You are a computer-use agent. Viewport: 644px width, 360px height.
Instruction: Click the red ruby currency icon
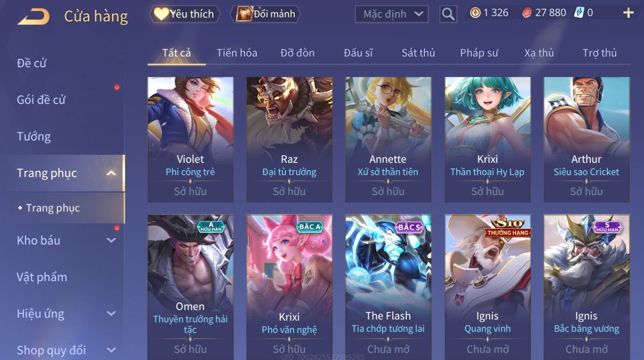[x=527, y=13]
